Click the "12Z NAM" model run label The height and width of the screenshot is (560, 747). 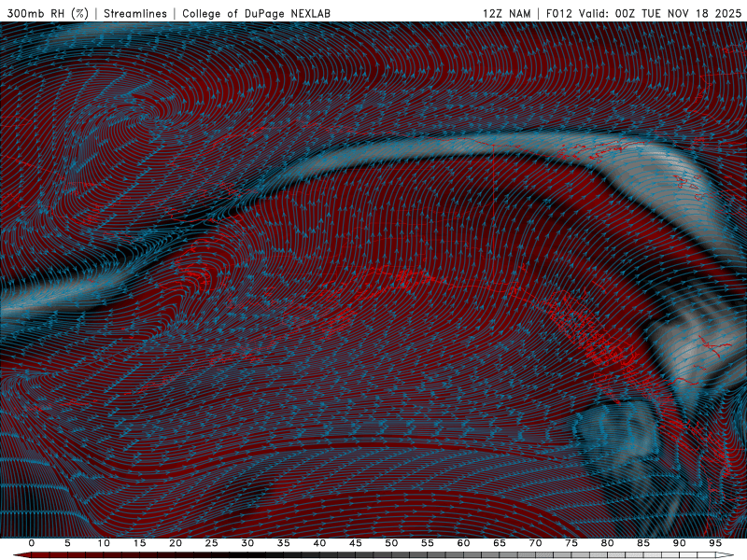(506, 13)
